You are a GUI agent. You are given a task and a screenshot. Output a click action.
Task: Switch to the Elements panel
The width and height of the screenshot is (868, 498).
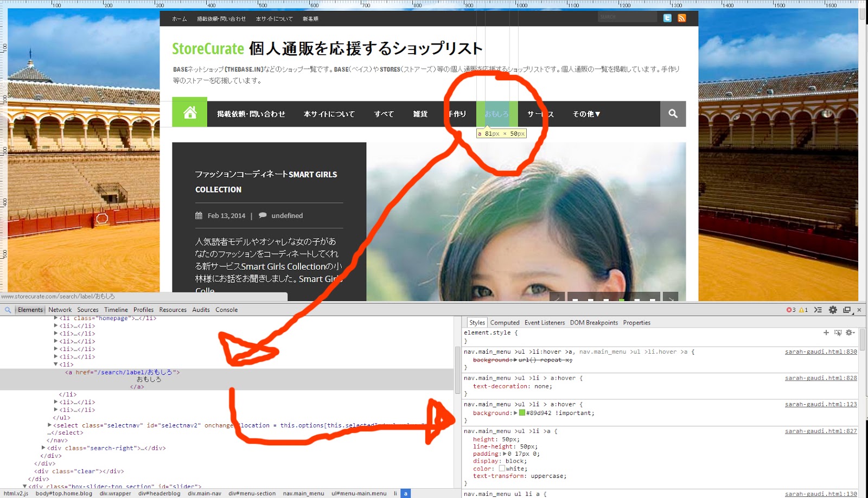(x=30, y=310)
